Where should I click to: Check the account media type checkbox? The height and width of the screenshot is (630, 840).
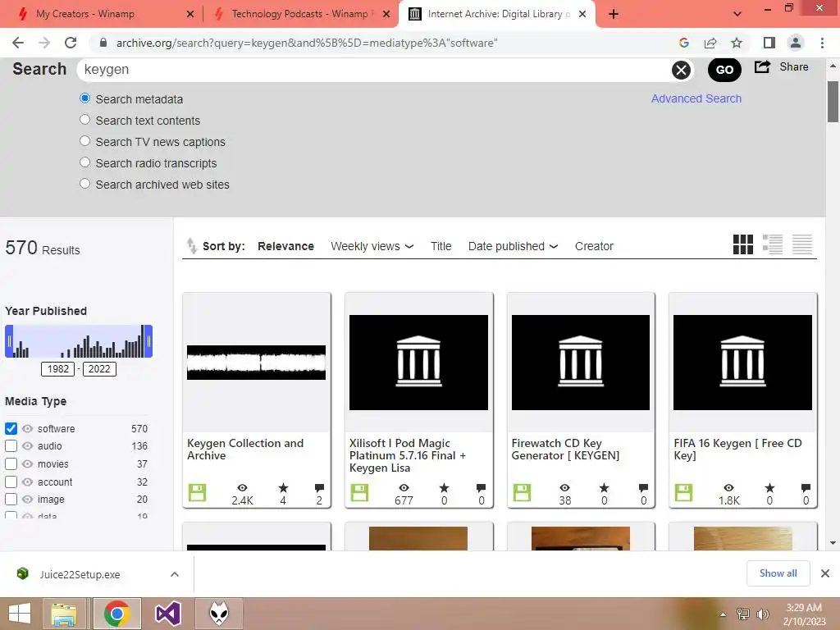click(x=11, y=482)
